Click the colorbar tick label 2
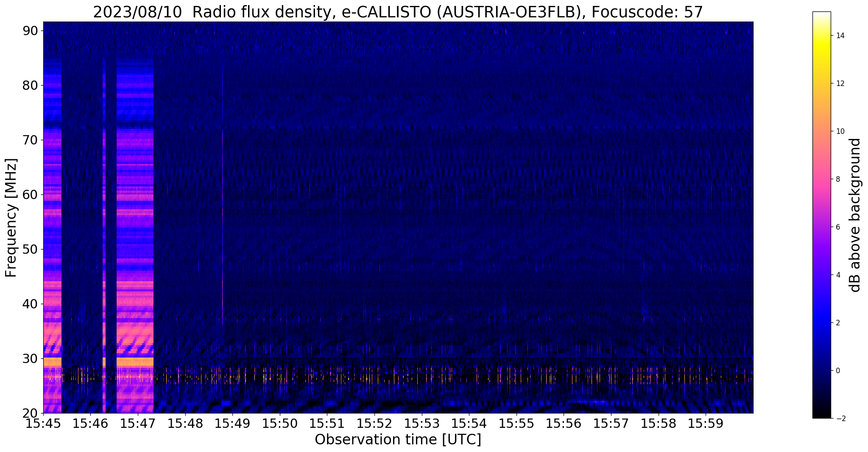The image size is (868, 452). point(837,323)
